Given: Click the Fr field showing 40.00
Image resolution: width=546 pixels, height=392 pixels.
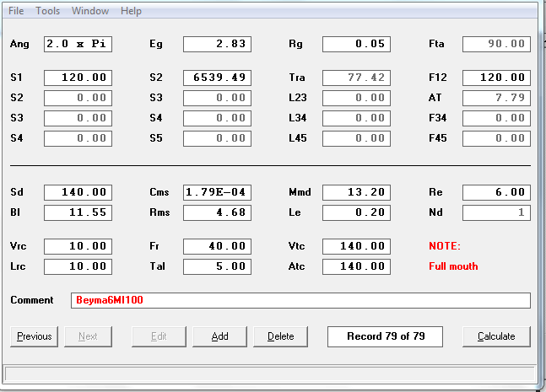Looking at the screenshot, I should (217, 246).
